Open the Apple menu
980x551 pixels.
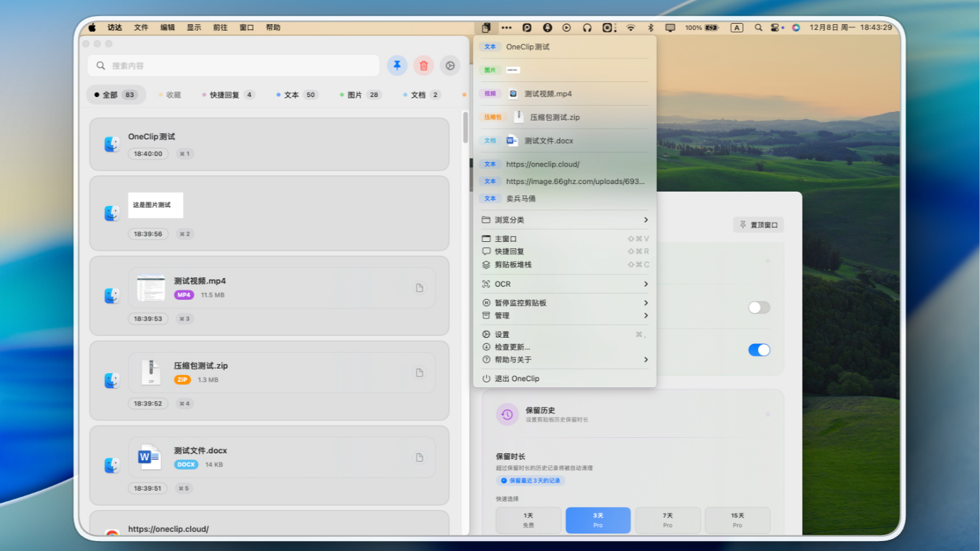pyautogui.click(x=92, y=27)
